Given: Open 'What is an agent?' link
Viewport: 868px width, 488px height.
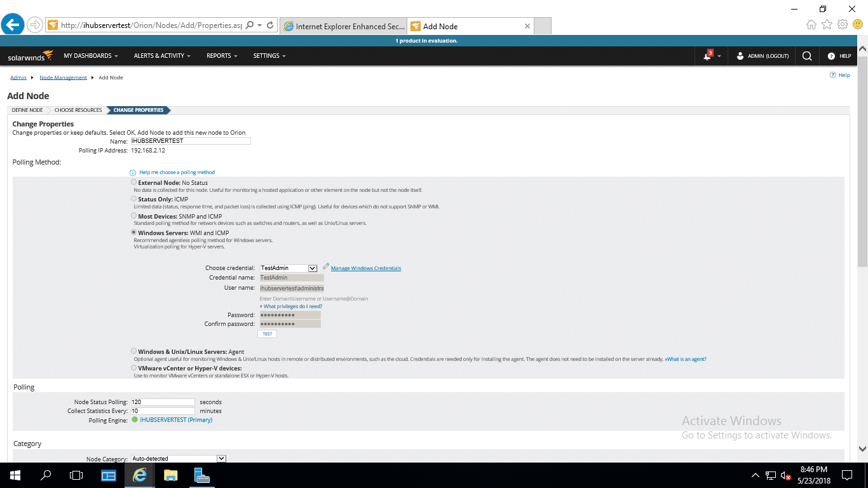Looking at the screenshot, I should [x=686, y=359].
